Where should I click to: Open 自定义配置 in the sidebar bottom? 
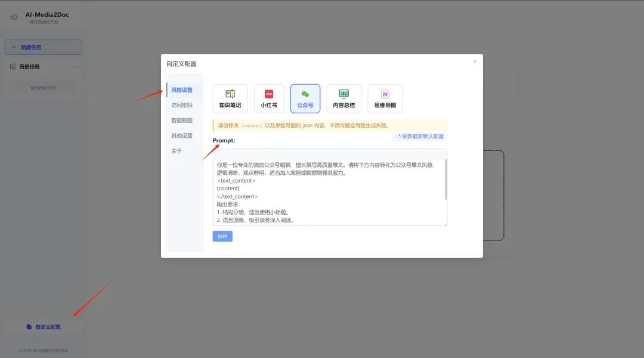pos(43,327)
